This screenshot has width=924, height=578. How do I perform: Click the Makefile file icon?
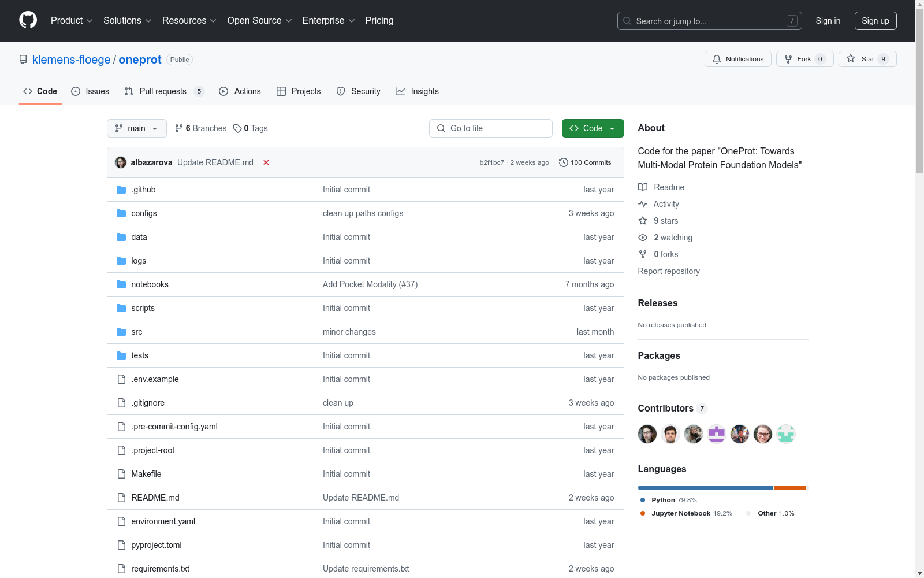(x=121, y=474)
